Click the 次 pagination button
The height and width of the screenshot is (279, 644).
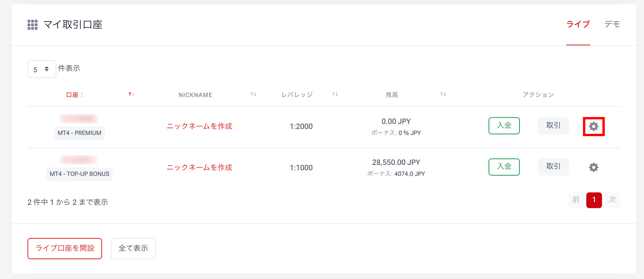(x=612, y=200)
